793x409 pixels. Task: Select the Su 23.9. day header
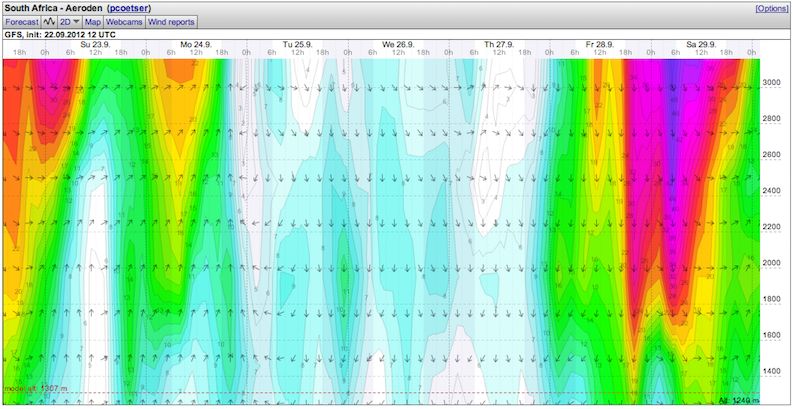[95, 44]
